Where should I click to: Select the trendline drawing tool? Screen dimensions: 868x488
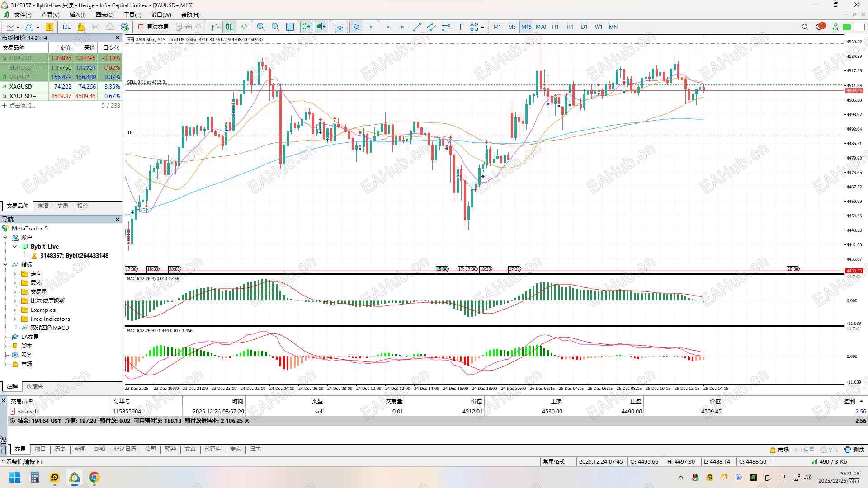click(417, 27)
